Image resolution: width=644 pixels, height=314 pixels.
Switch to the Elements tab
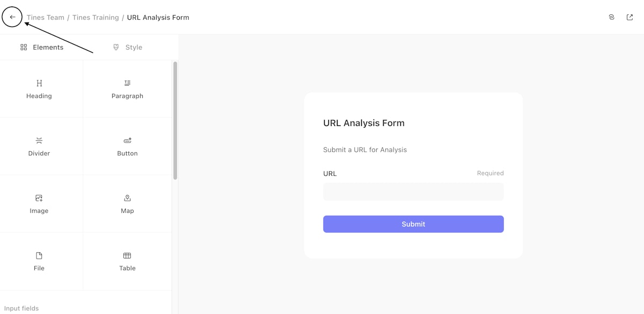coord(42,47)
